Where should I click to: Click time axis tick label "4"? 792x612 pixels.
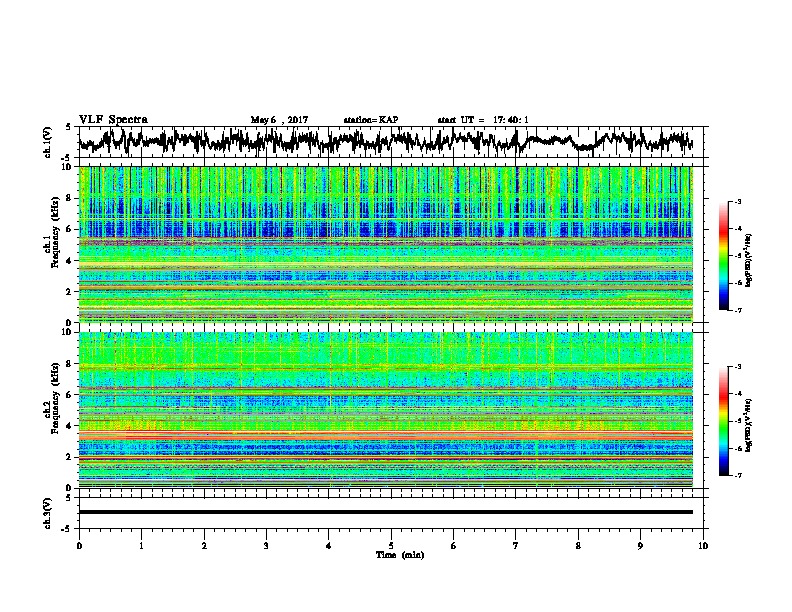point(329,545)
